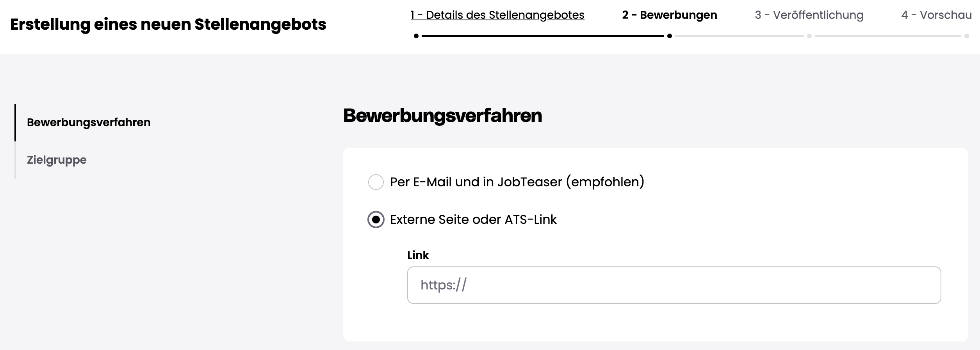Viewport: 980px width, 350px height.
Task: Click the grey progress line between steps 3 and 4
Action: [x=888, y=36]
